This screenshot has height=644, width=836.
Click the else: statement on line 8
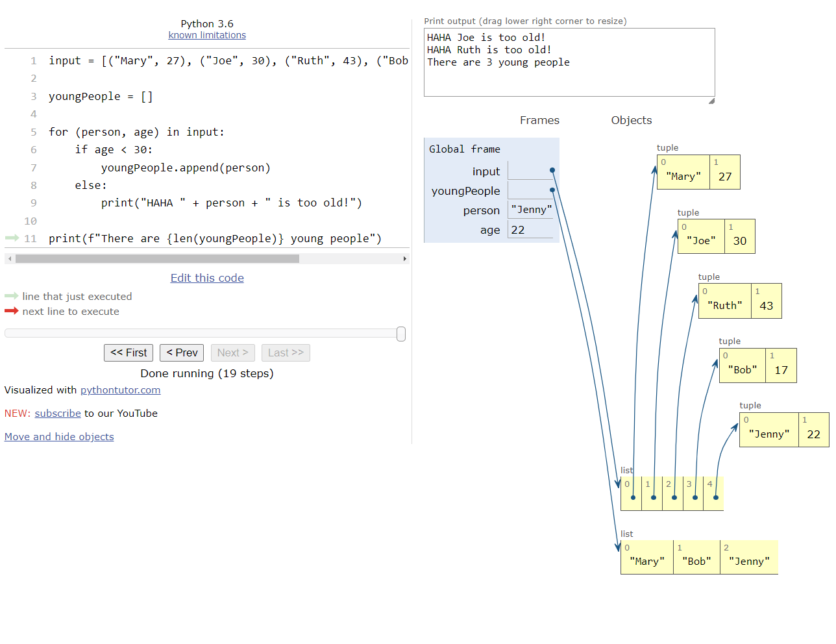[x=91, y=186]
